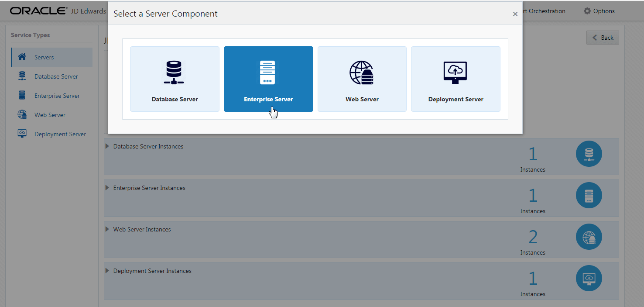Expand the Database Server Instances section

point(107,146)
